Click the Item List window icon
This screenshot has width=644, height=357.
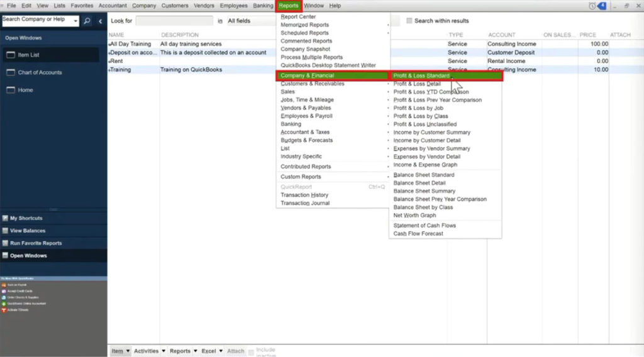[x=11, y=55]
